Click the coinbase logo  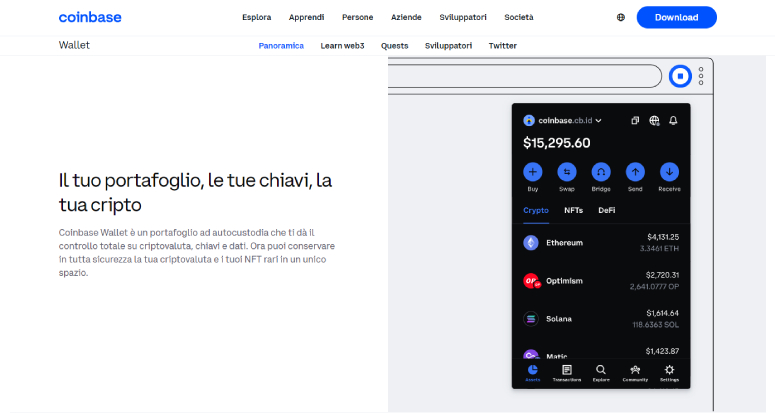click(x=90, y=17)
